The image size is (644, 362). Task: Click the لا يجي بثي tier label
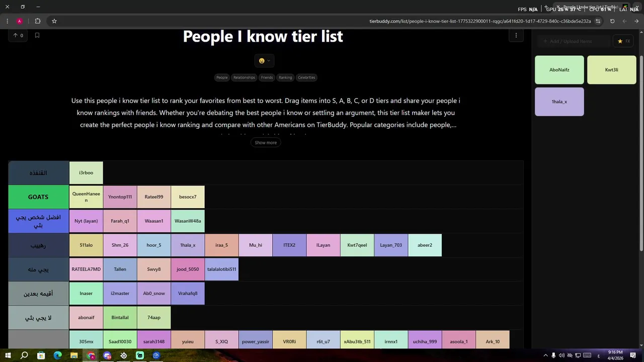[x=38, y=318]
